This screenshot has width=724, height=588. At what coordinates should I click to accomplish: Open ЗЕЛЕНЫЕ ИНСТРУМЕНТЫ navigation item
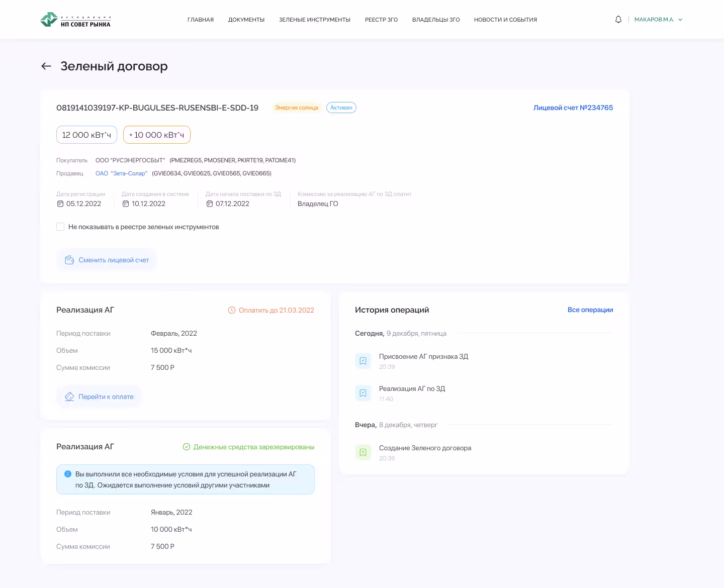[315, 20]
